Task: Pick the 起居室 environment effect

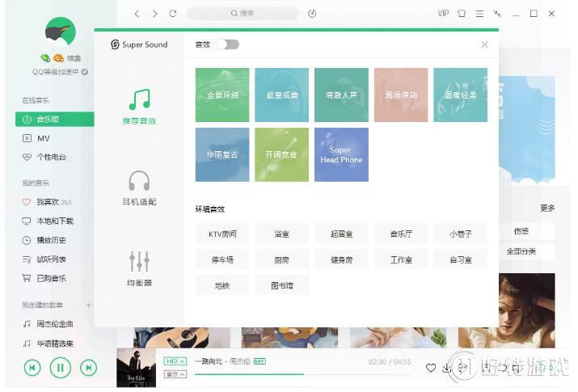Action: click(x=341, y=234)
